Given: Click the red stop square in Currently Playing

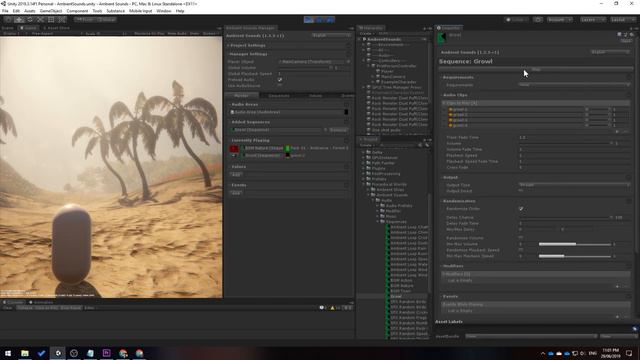Looking at the screenshot, I should coord(234,149).
